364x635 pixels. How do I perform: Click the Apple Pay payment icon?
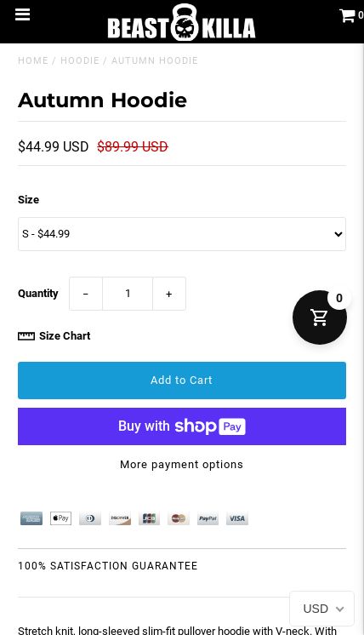pyautogui.click(x=60, y=518)
